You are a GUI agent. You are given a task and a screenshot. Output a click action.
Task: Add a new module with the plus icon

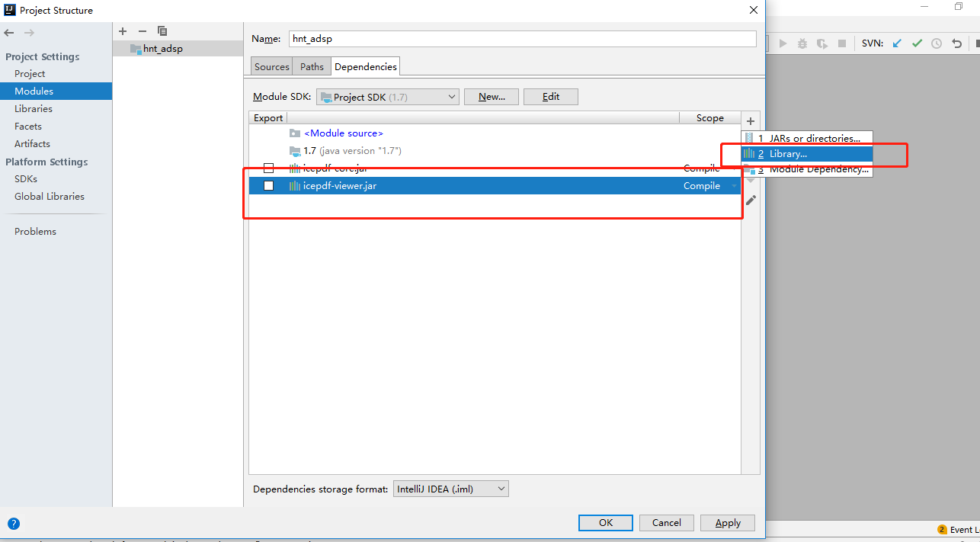pos(123,31)
